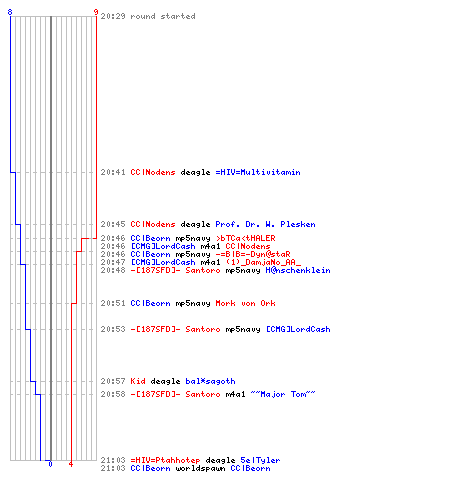
Task: Click red team final count 4 label
Action: (x=71, y=464)
